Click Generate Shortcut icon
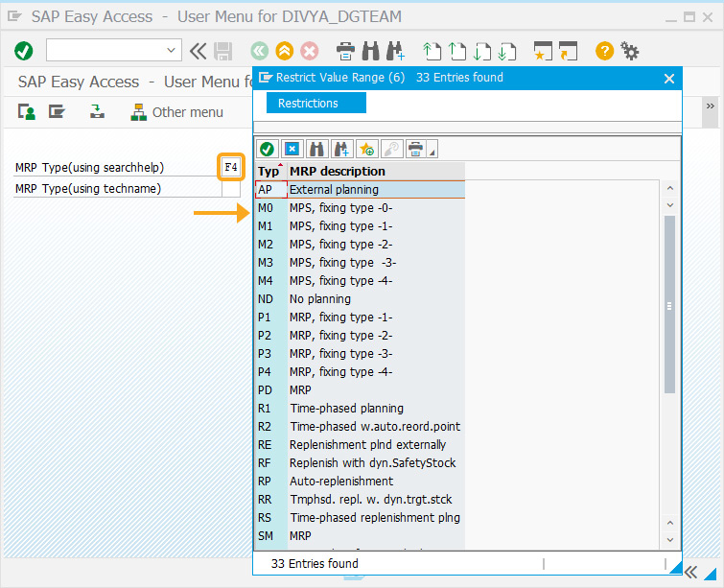The height and width of the screenshot is (588, 724). 568,51
